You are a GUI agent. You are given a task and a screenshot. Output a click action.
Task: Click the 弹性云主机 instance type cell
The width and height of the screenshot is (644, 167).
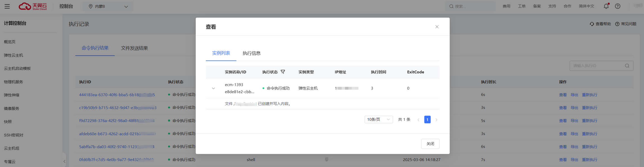pyautogui.click(x=308, y=88)
